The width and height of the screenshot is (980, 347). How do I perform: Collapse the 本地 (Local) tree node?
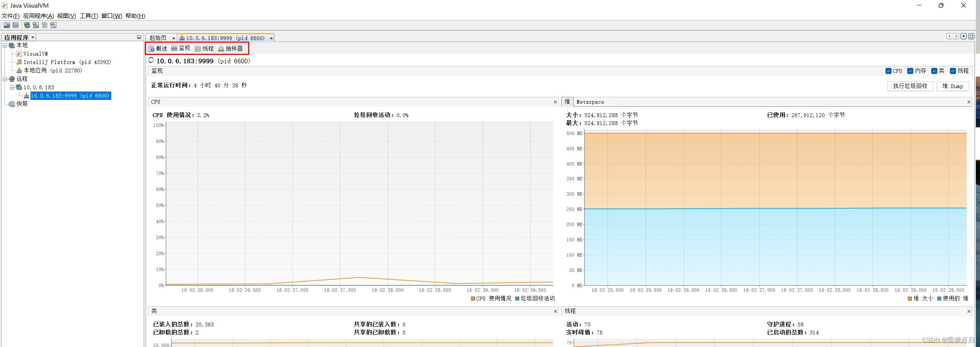(5, 45)
